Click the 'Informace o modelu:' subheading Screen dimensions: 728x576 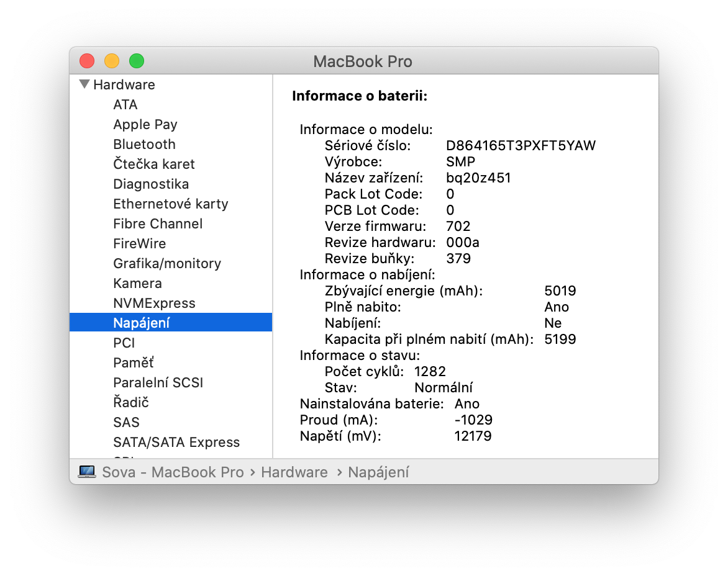(x=366, y=129)
